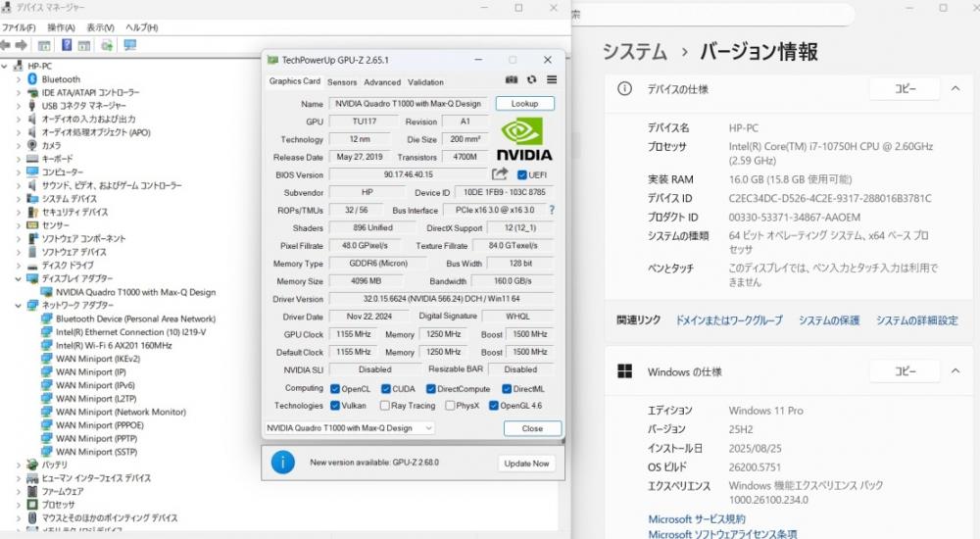Click the GPU-Z Close button
This screenshot has height=539, width=980.
[x=532, y=428]
